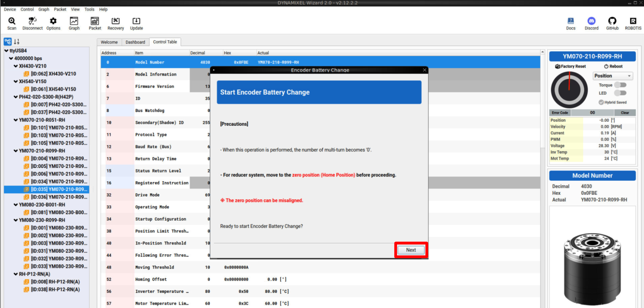Select device icon for ID:061 XH540-V150

tap(26, 89)
